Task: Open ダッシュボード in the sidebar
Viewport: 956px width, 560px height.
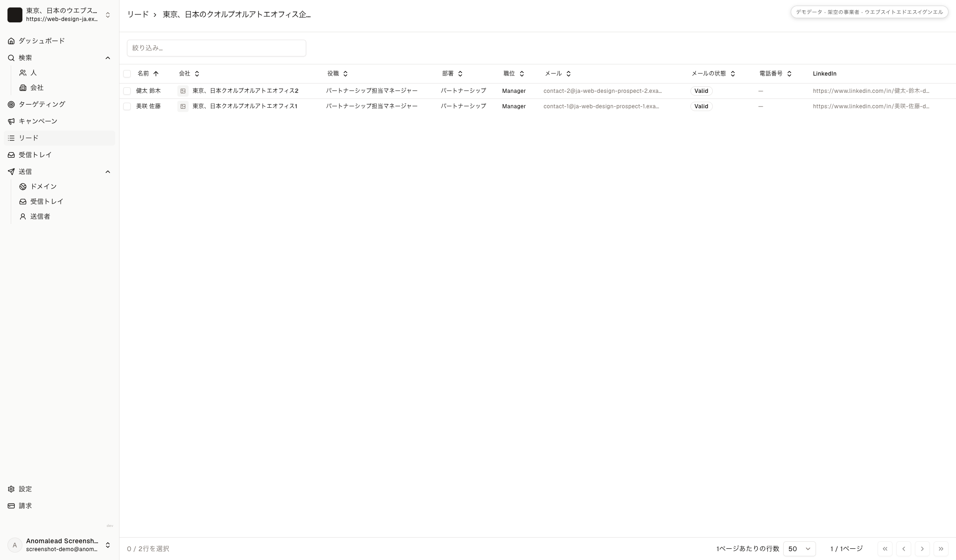Action: click(x=59, y=41)
